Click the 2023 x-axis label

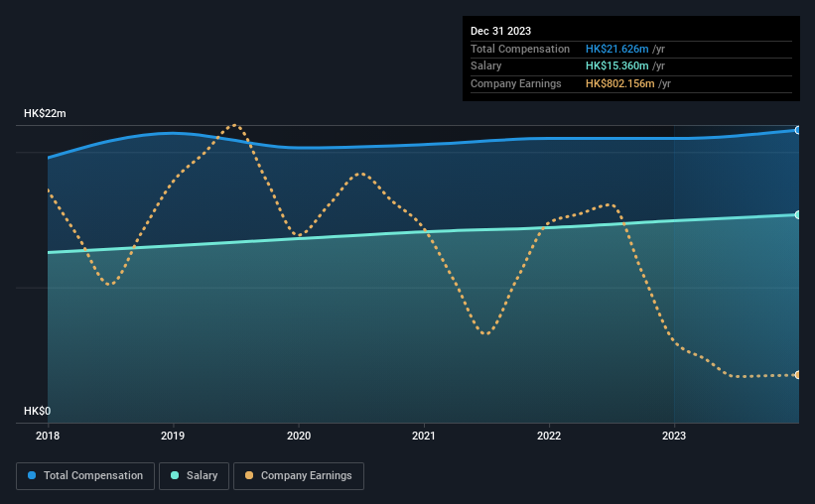coord(674,436)
